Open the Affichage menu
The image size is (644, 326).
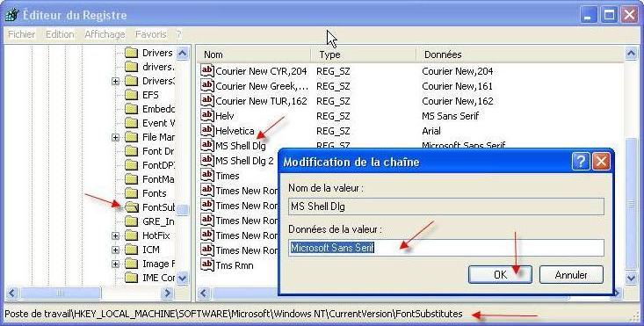pyautogui.click(x=105, y=34)
